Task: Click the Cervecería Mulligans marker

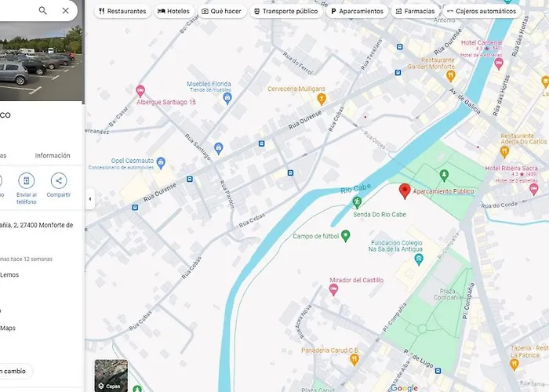Action: (x=321, y=99)
